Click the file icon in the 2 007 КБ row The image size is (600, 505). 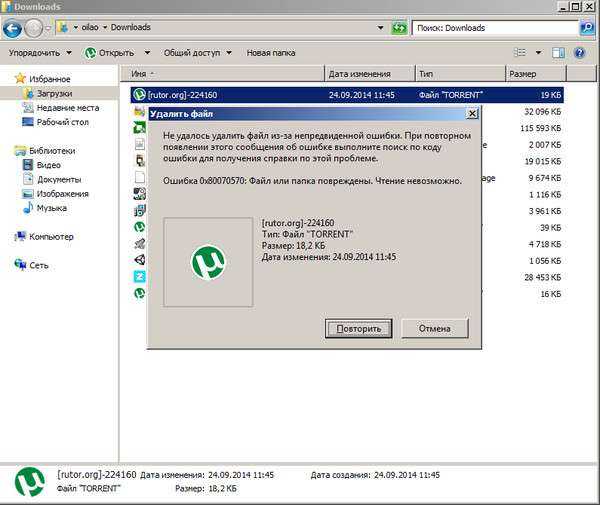140,144
